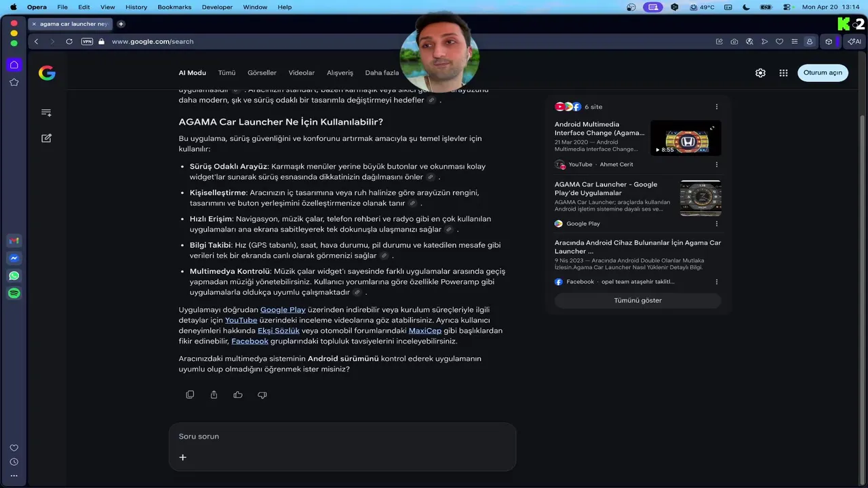
Task: Open options for Facebook result
Action: [717, 281]
